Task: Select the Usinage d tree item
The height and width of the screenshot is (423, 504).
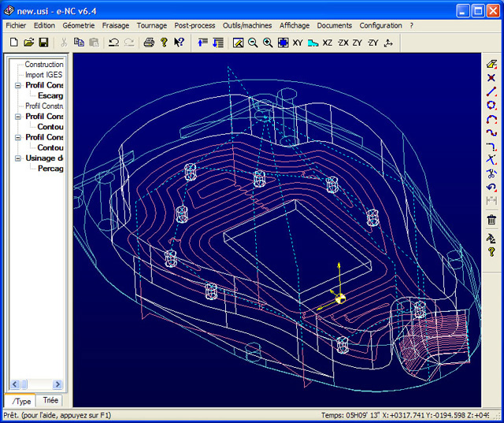Action: coord(44,158)
